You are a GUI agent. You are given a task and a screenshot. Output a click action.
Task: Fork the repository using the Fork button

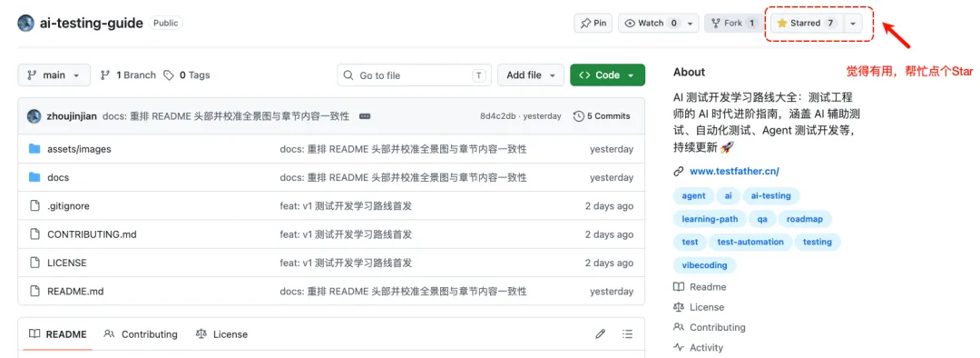(733, 23)
